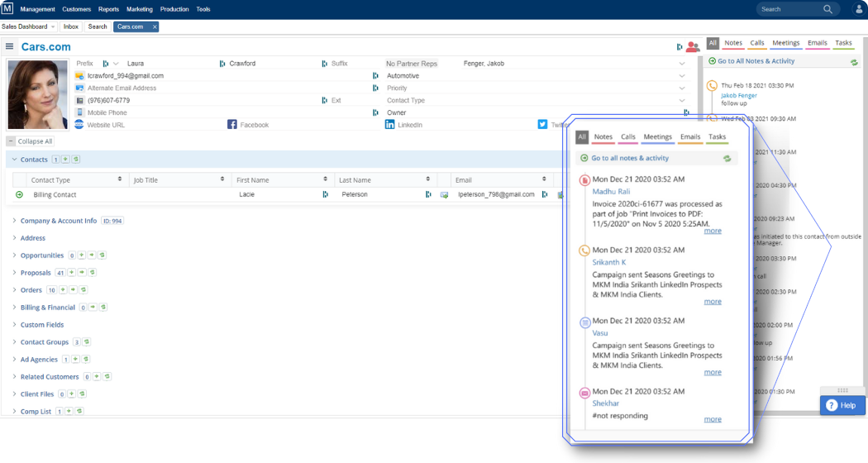Screen dimensions: 868x463
Task: Expand the Company & Account Info section
Action: [14, 221]
